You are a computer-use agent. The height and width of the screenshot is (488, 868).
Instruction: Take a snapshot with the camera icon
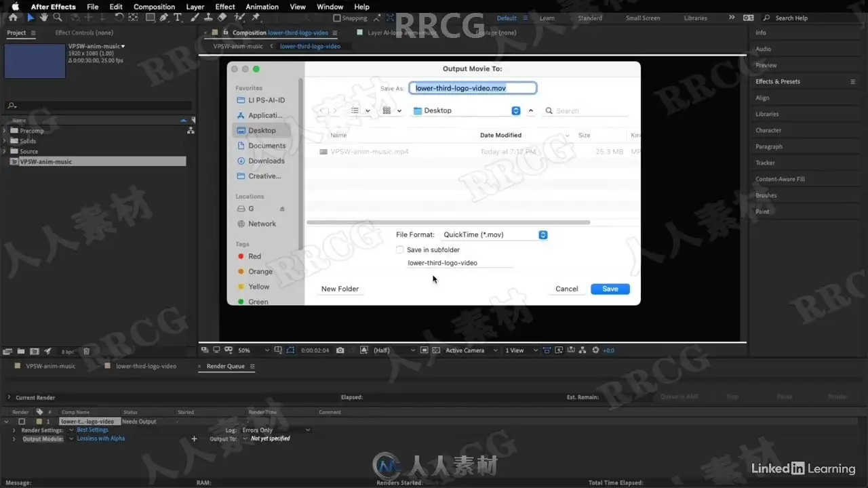click(x=340, y=350)
